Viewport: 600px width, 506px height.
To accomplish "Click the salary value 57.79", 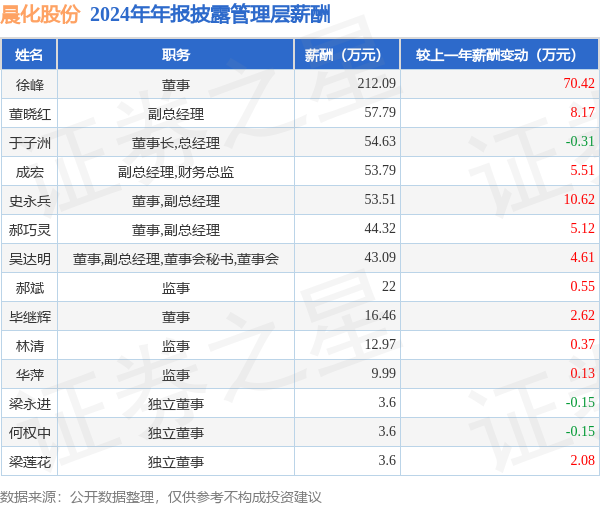I will (x=380, y=112).
